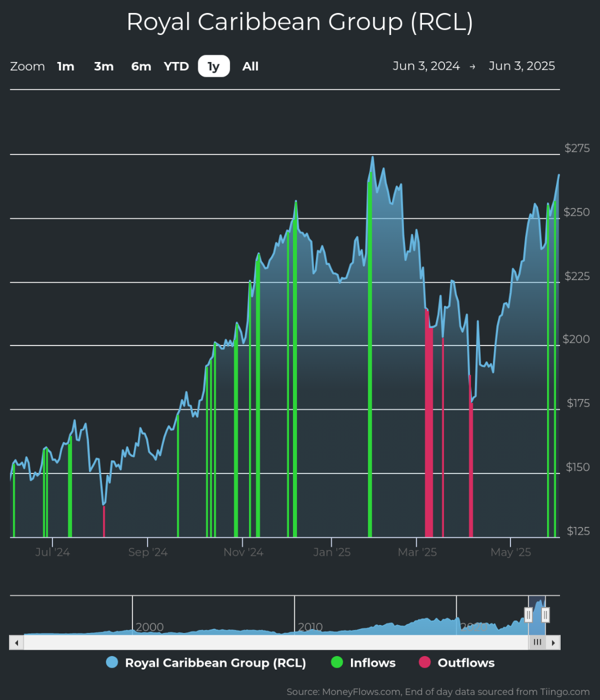The height and width of the screenshot is (700, 600).
Task: Select the 1y zoom range
Action: [x=214, y=67]
